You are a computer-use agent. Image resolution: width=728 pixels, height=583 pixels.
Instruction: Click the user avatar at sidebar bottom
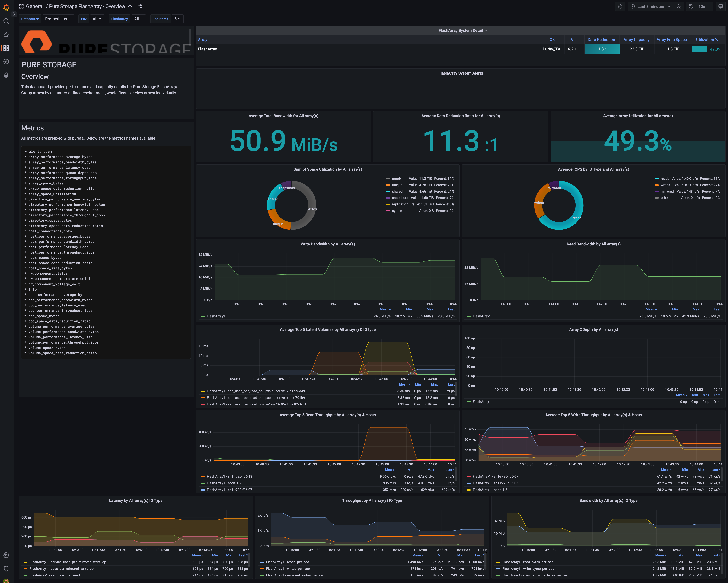pos(6,581)
